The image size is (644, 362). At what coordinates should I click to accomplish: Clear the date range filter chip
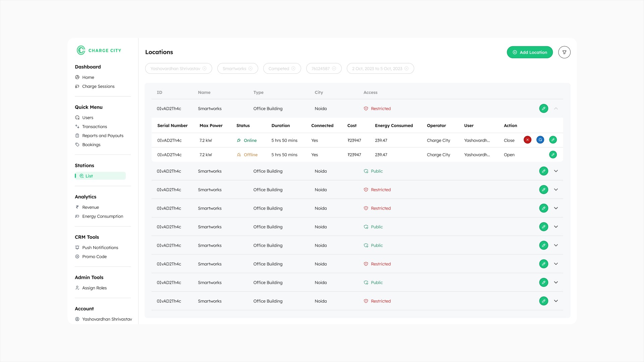click(x=407, y=69)
